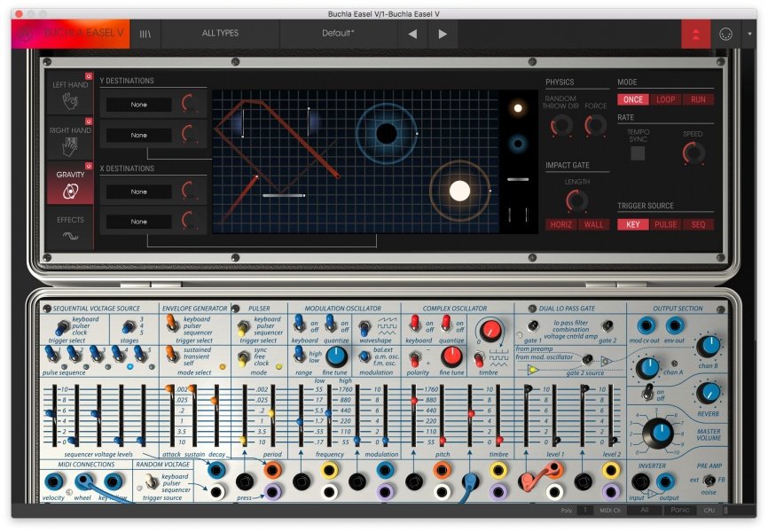Select the horizontal wall object icon
The width and height of the screenshot is (768, 532).
tap(518, 179)
